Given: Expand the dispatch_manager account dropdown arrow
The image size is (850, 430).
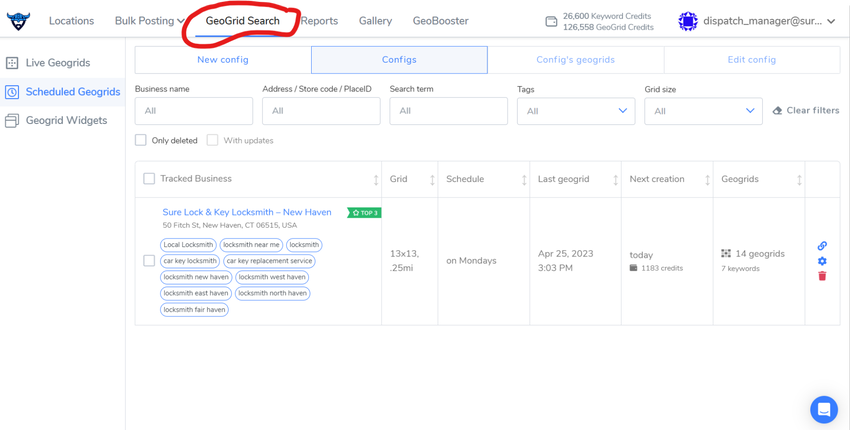Looking at the screenshot, I should click(832, 21).
